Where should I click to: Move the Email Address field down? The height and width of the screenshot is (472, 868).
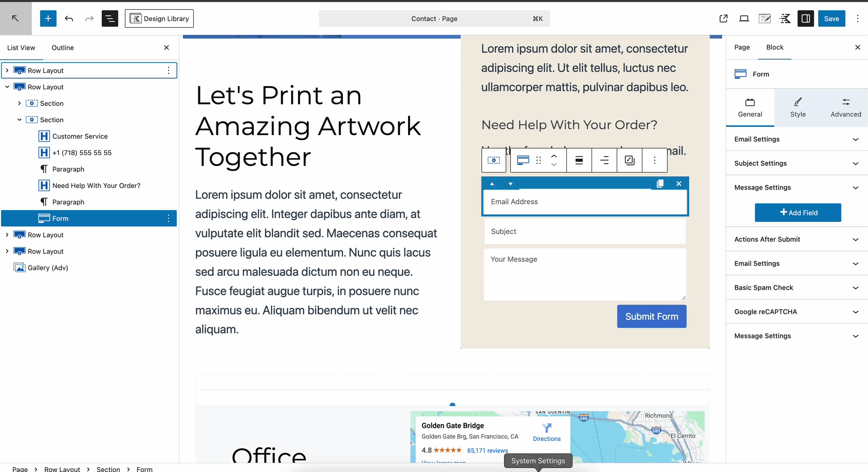click(x=510, y=184)
